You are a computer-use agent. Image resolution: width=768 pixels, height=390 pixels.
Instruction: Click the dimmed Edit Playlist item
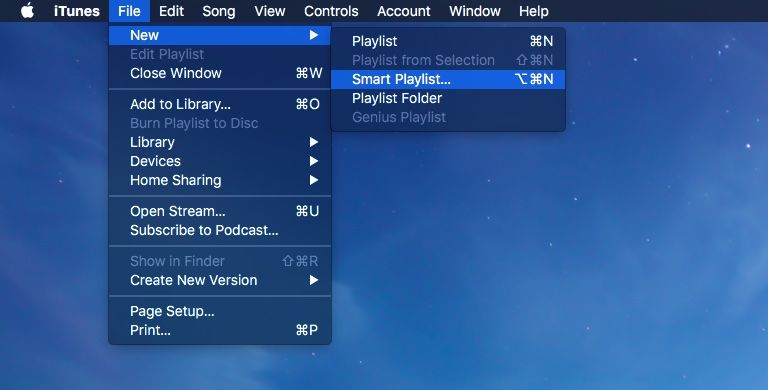coord(220,54)
